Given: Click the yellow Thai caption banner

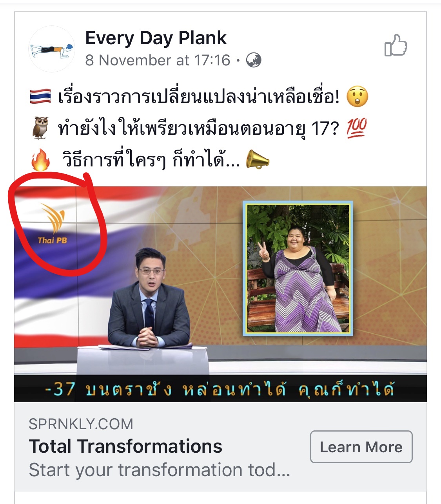Looking at the screenshot, I should 220,388.
